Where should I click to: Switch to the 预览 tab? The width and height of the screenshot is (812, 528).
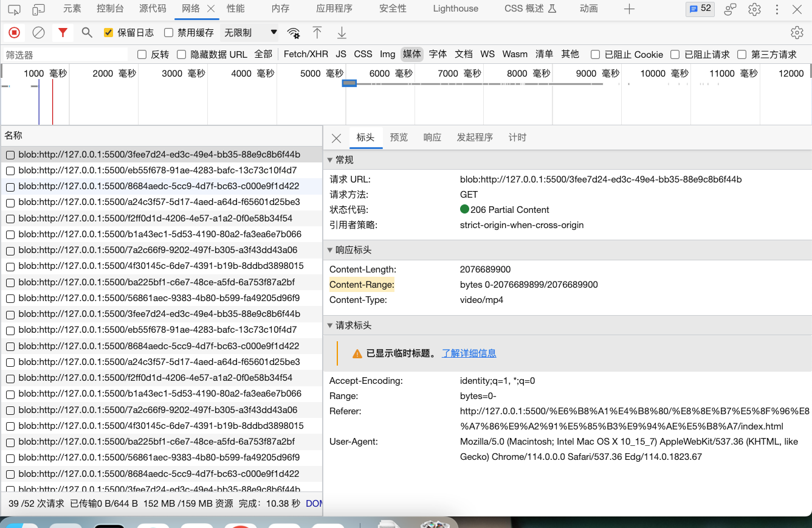pos(399,137)
